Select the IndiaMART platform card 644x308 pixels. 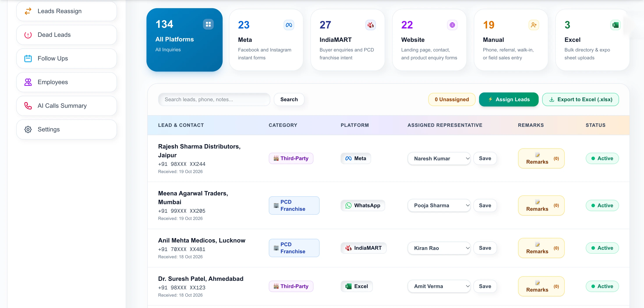pos(347,40)
